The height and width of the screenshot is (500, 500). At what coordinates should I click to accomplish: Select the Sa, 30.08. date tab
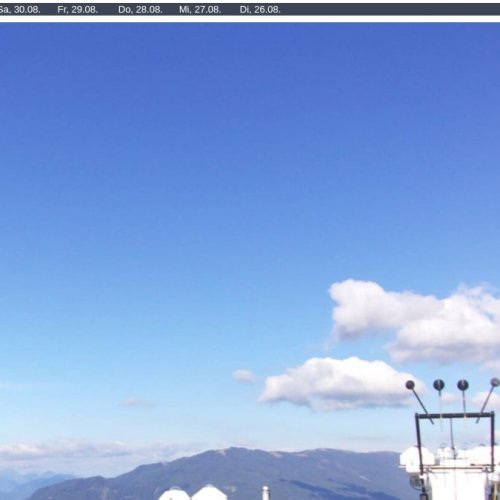[x=19, y=10]
